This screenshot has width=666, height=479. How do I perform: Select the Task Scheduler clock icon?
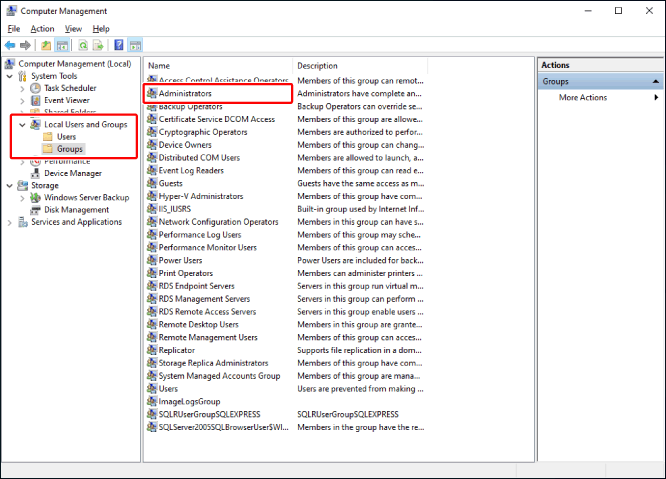coord(36,88)
